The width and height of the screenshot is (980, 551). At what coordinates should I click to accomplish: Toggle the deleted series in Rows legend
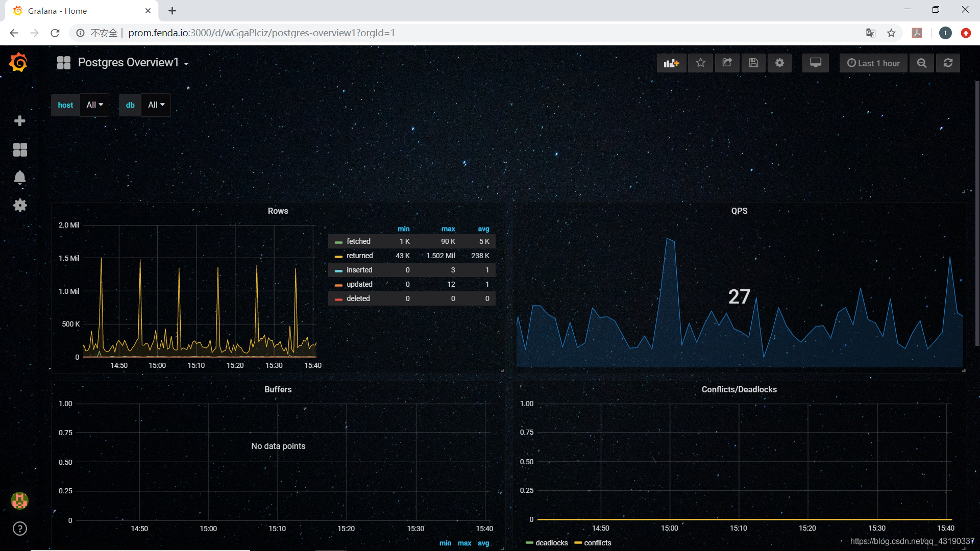click(x=358, y=298)
